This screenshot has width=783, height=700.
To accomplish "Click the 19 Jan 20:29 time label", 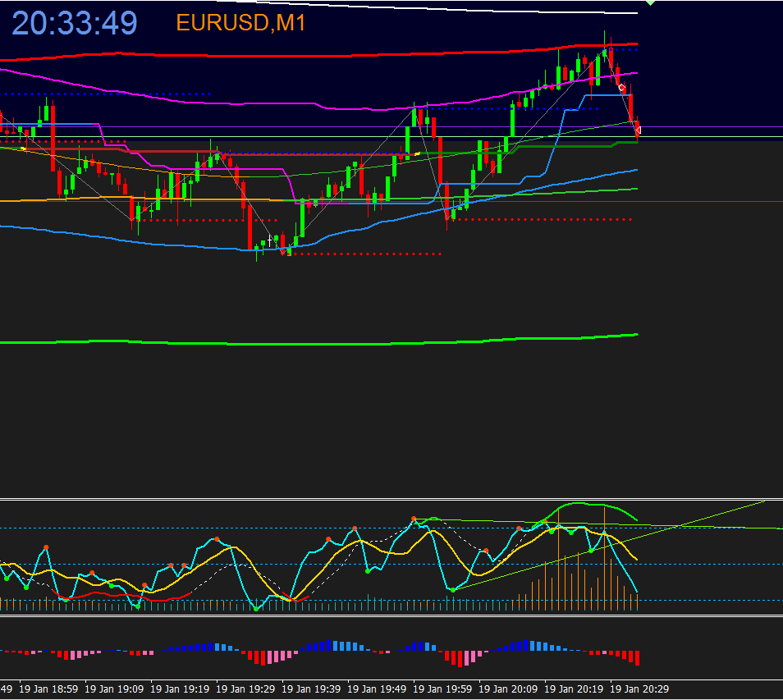I will click(x=639, y=689).
